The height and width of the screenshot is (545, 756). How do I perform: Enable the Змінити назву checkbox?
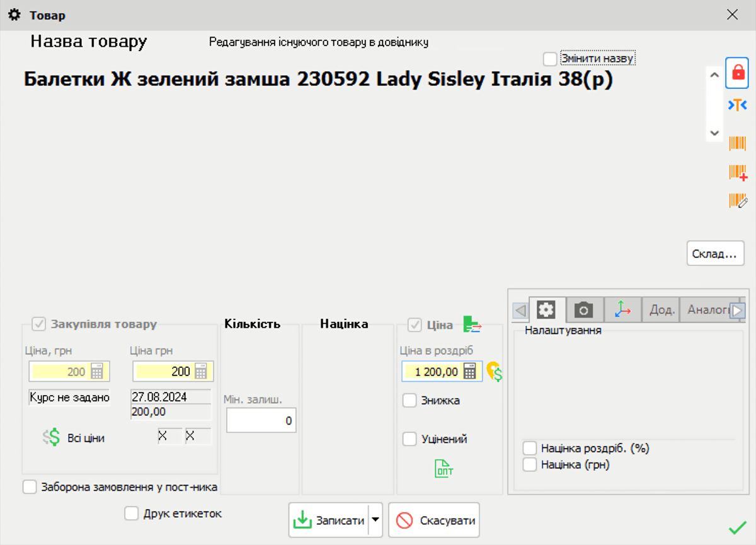click(550, 59)
